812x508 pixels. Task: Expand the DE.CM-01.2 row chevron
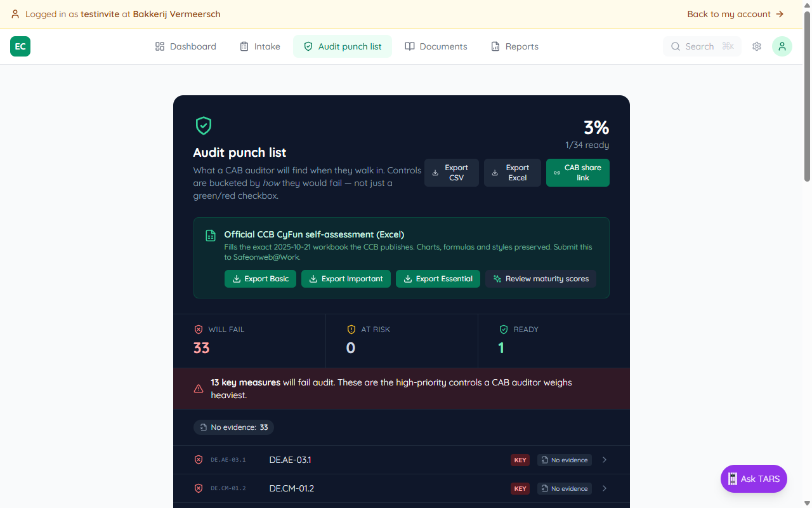[x=605, y=488]
